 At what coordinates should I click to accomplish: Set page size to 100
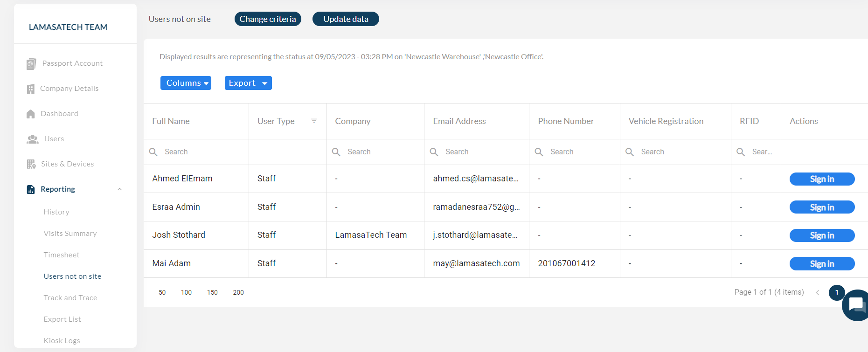pyautogui.click(x=186, y=292)
